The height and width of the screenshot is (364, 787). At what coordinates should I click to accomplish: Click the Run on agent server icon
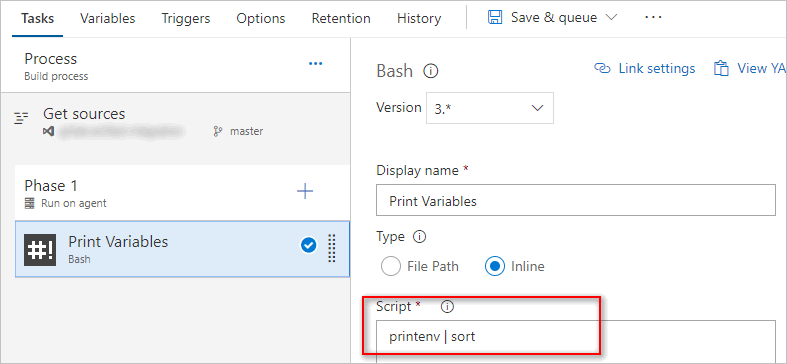(x=31, y=204)
